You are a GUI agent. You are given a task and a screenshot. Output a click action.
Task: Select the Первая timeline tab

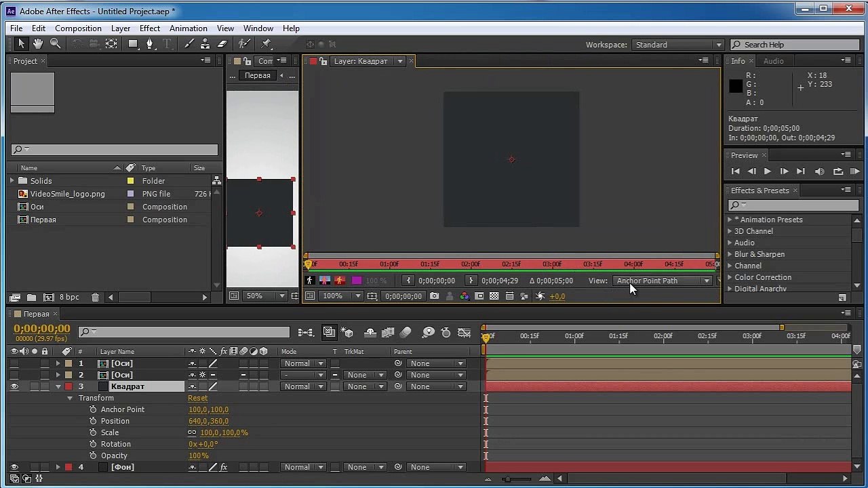(37, 314)
